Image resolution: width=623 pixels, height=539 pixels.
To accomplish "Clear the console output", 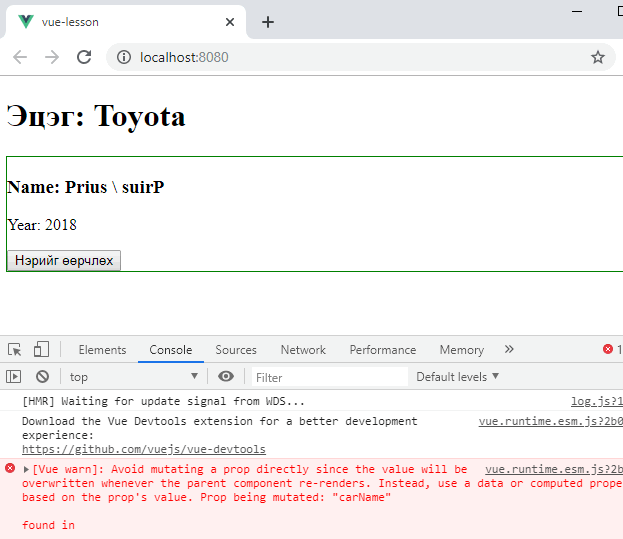I will (43, 377).
